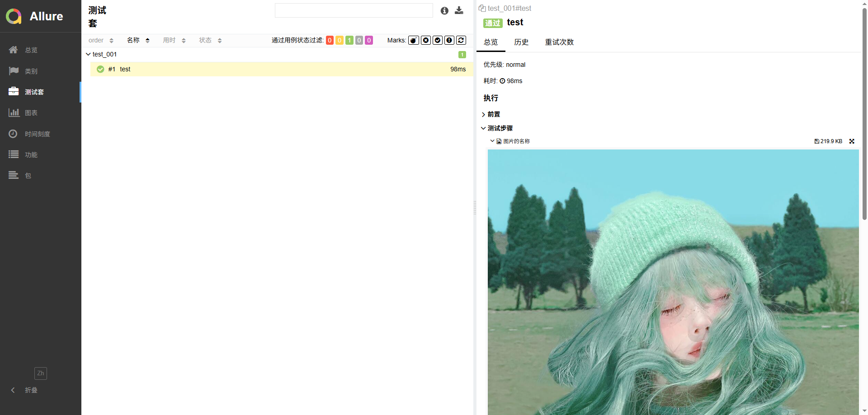Viewport: 868px width, 415px height.
Task: Click the suites search input field
Action: tap(354, 10)
